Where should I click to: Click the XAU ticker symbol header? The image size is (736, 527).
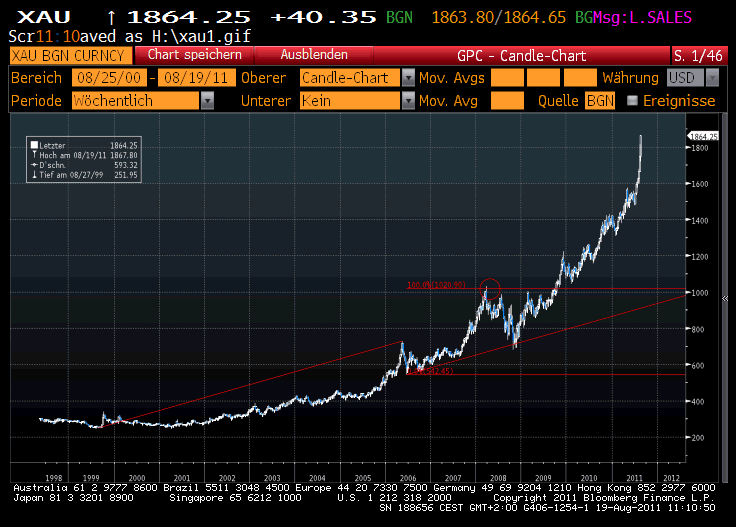[44, 18]
